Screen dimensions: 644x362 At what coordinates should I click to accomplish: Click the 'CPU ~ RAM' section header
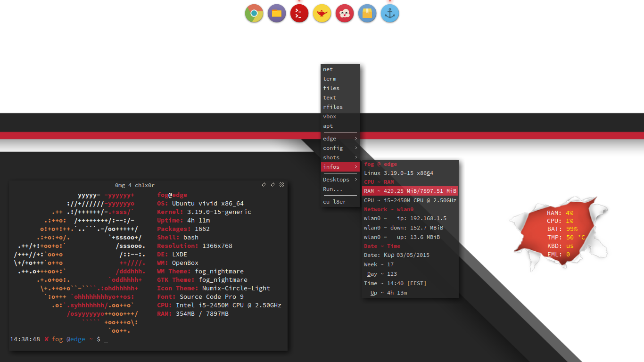click(410, 182)
